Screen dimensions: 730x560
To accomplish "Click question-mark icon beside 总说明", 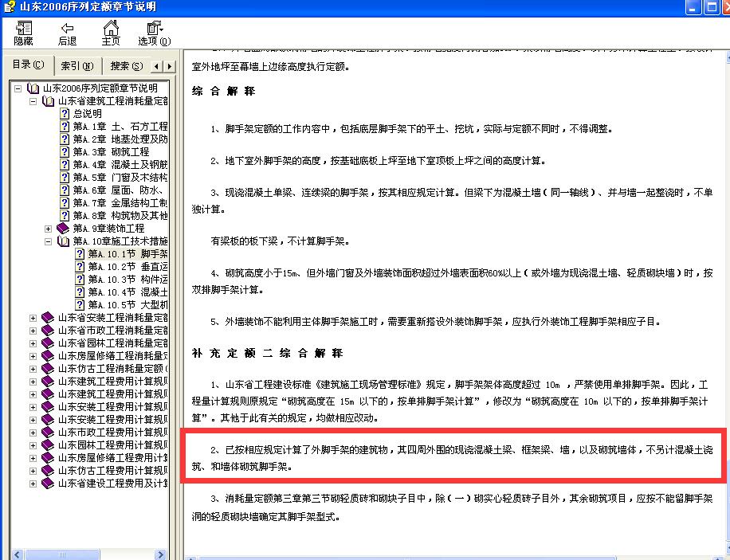I will point(65,114).
